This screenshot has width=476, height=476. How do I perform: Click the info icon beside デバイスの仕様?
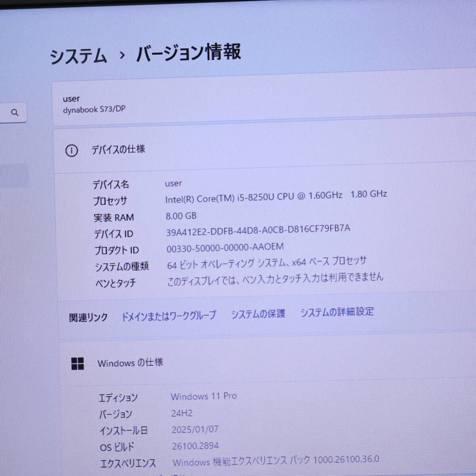(71, 151)
